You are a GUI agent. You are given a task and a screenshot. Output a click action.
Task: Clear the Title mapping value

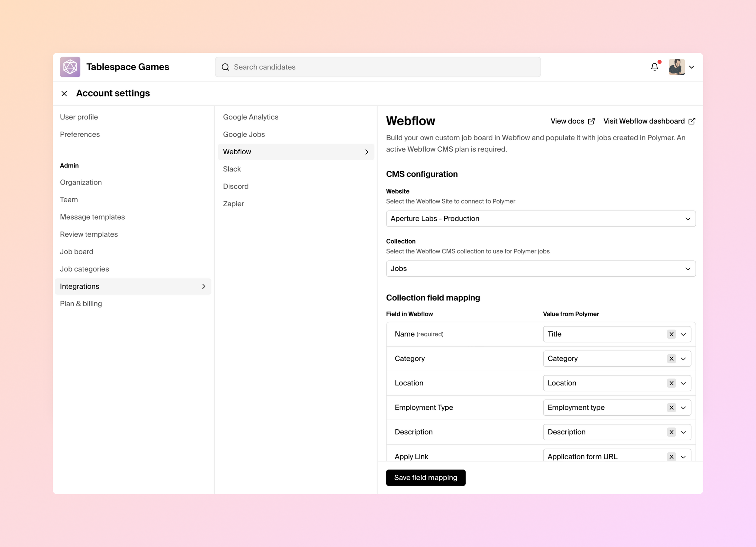(x=671, y=334)
